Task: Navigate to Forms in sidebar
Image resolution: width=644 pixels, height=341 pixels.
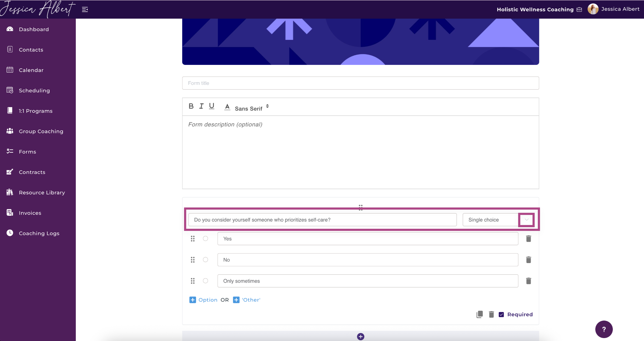Action: 27,152
